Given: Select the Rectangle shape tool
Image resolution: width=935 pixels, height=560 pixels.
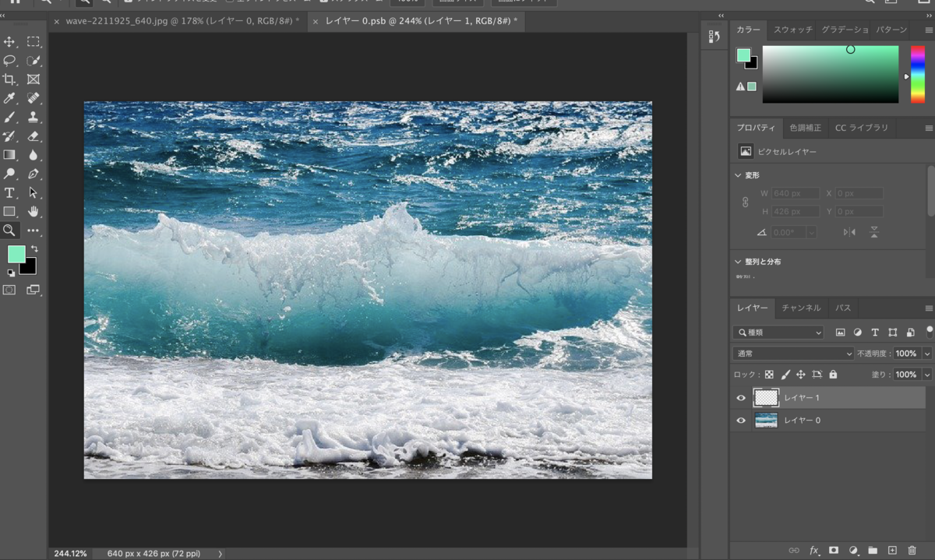Looking at the screenshot, I should point(10,212).
